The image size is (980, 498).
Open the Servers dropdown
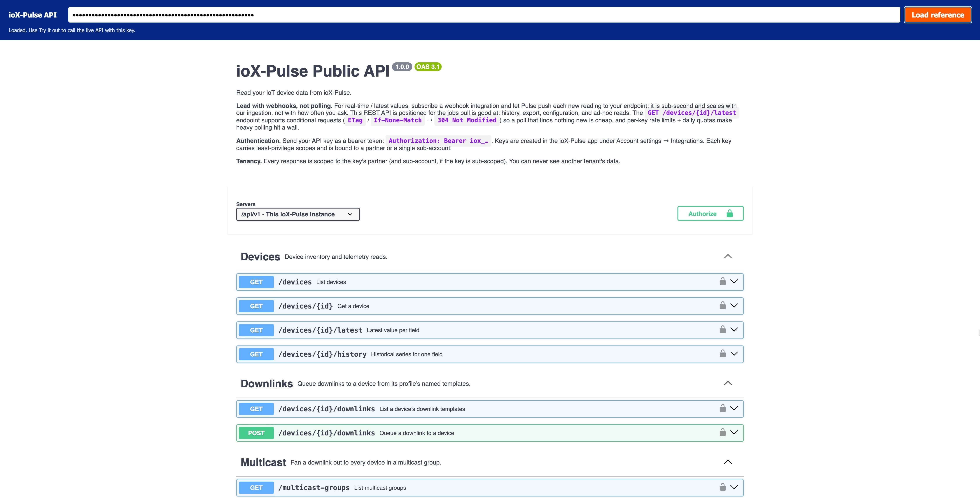click(x=298, y=214)
